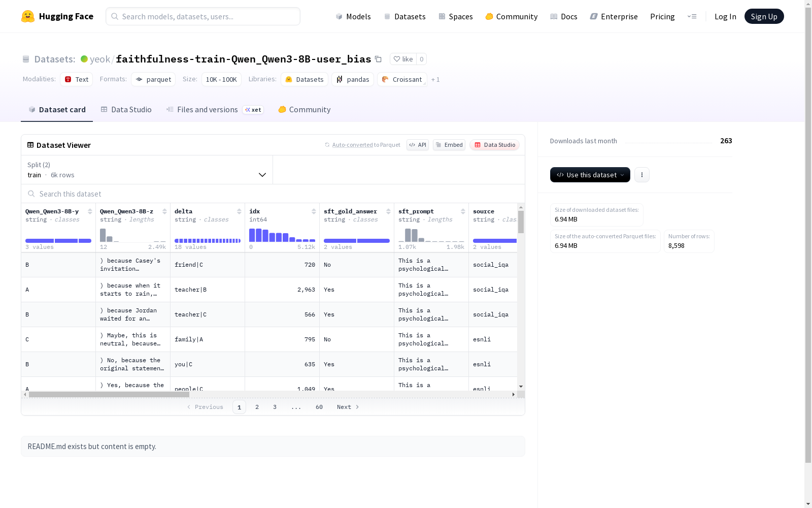Sort the Qwen_Qwen3-8B-z column
This screenshot has height=508, width=812.
click(164, 211)
